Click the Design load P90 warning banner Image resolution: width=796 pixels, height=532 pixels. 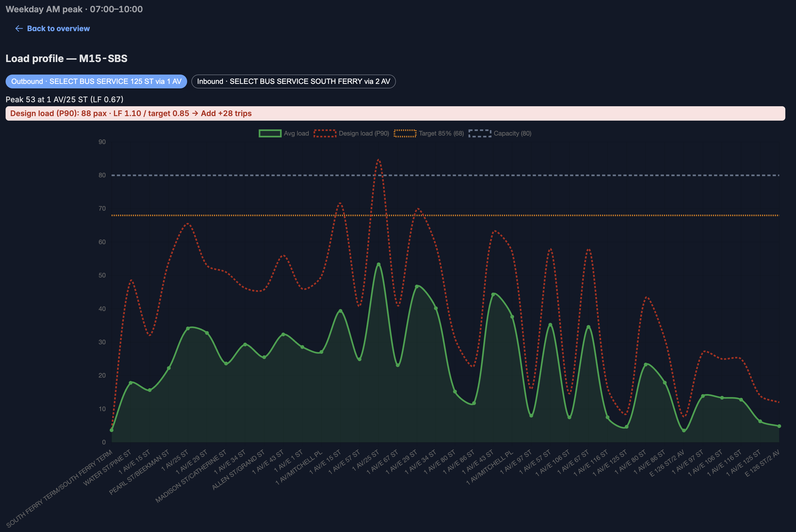coord(395,113)
